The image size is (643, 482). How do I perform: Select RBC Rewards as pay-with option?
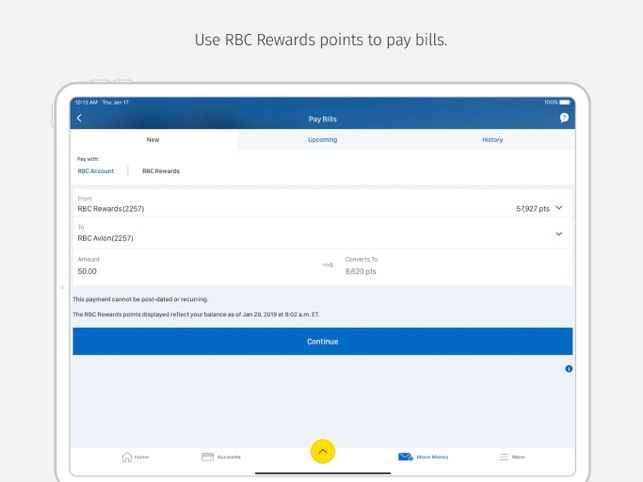161,171
